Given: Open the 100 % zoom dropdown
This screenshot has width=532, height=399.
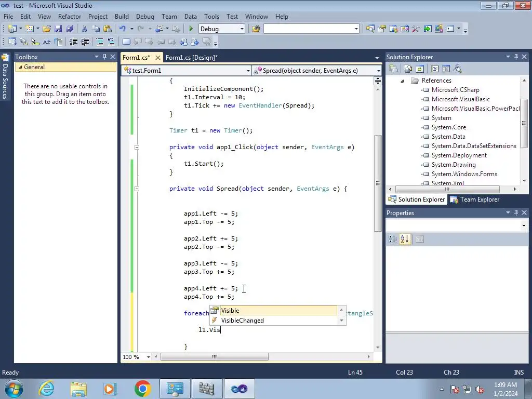Looking at the screenshot, I should click(148, 357).
